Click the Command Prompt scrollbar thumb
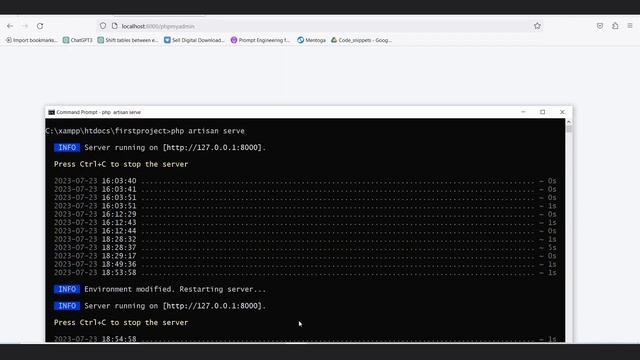Viewport: 640px width, 360px height. click(x=569, y=129)
